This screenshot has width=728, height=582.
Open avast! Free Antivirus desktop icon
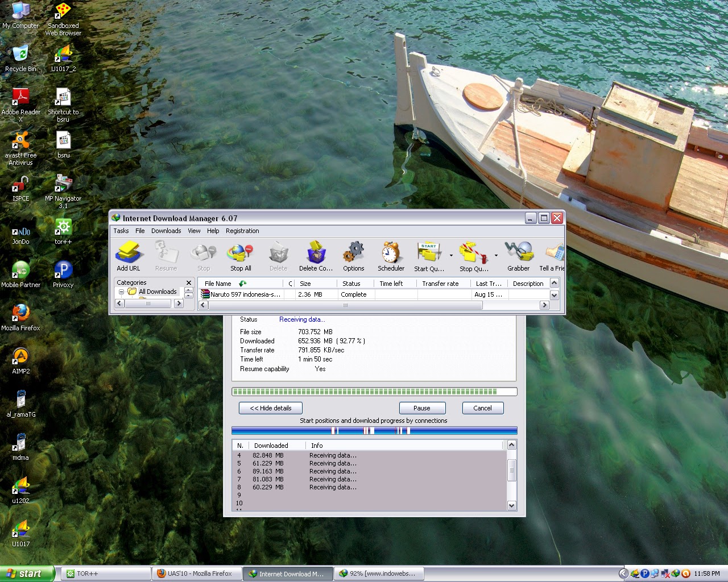point(20,149)
